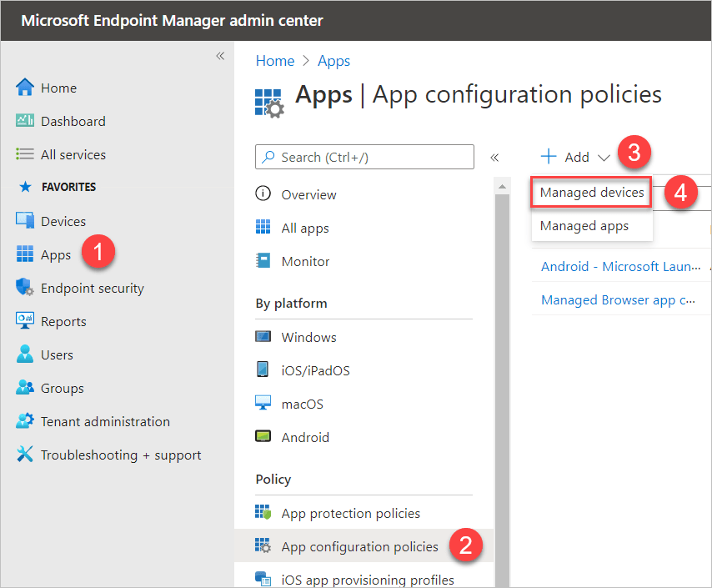Click the Home house icon in sidebar
Screen dimensions: 712x588
coord(24,88)
